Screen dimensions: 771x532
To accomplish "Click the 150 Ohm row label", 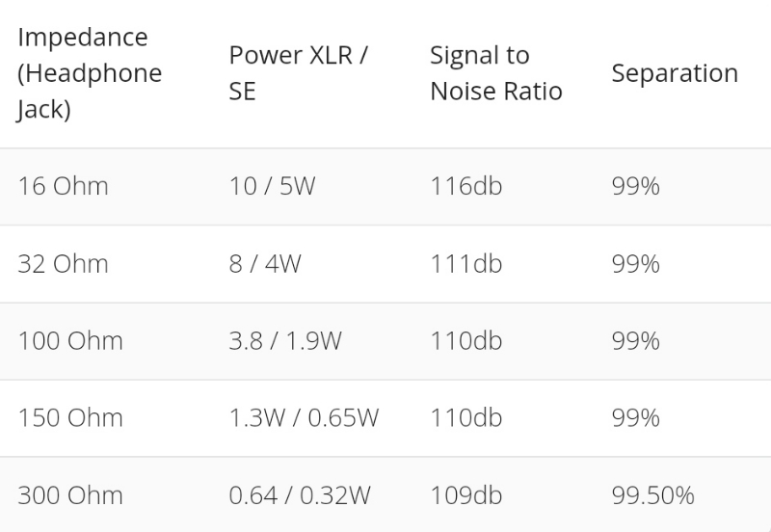I will pos(70,418).
